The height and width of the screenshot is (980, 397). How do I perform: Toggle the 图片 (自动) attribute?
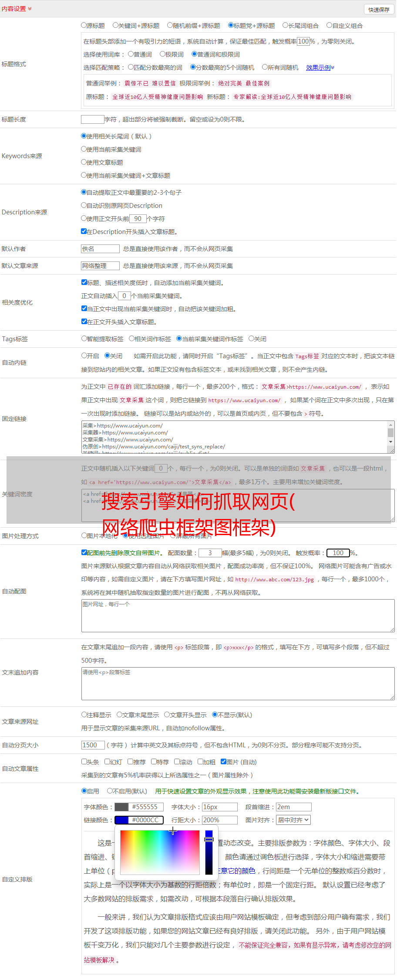pyautogui.click(x=223, y=762)
